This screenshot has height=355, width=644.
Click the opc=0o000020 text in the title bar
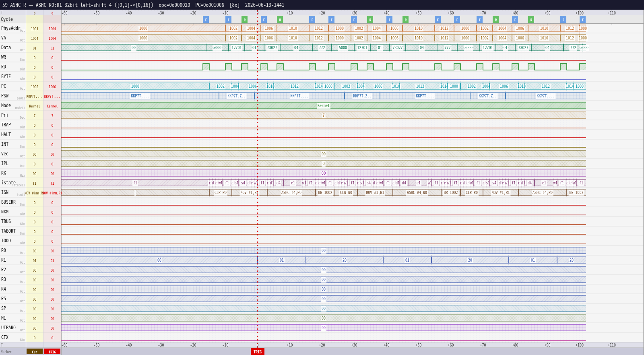pyautogui.click(x=174, y=5)
